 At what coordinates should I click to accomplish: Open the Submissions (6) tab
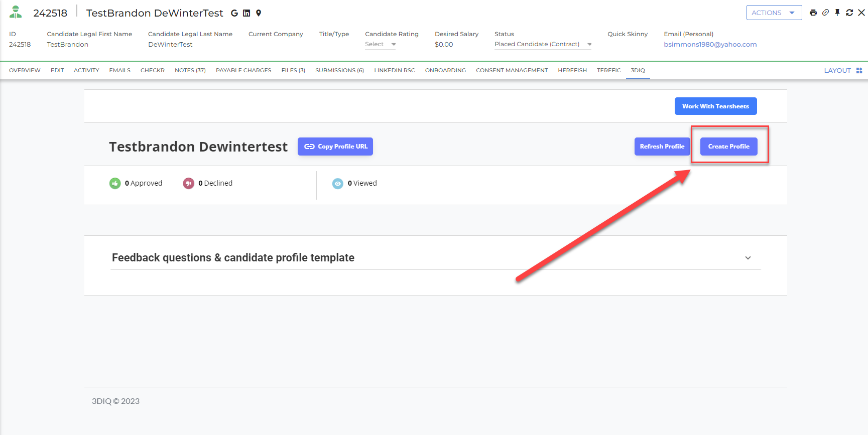pyautogui.click(x=340, y=70)
